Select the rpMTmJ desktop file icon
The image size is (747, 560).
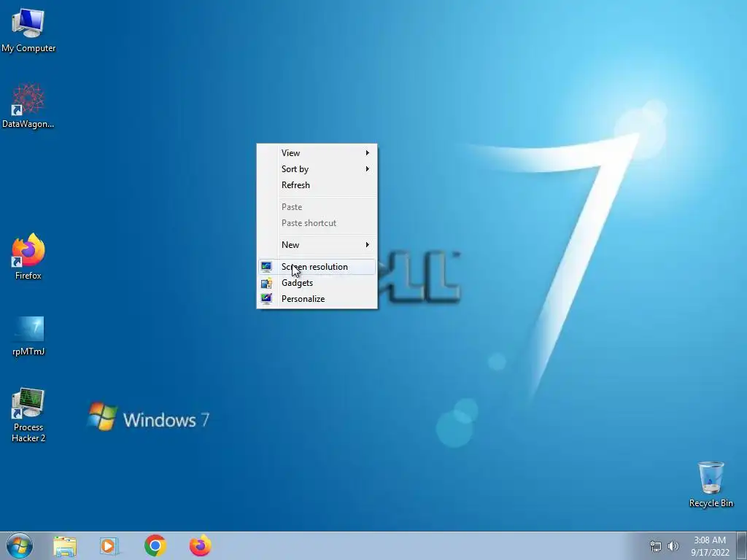(x=28, y=336)
